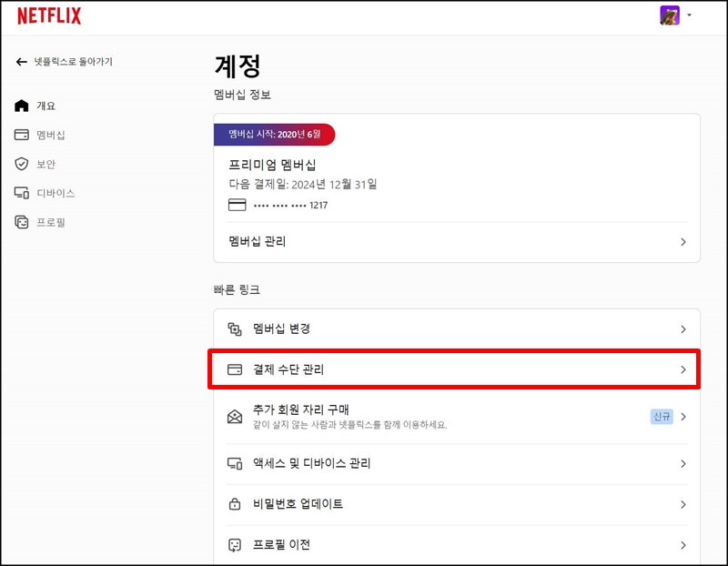Click the chevron on 추가 회원 자리 구매 row
The width and height of the screenshot is (728, 566).
pos(683,417)
